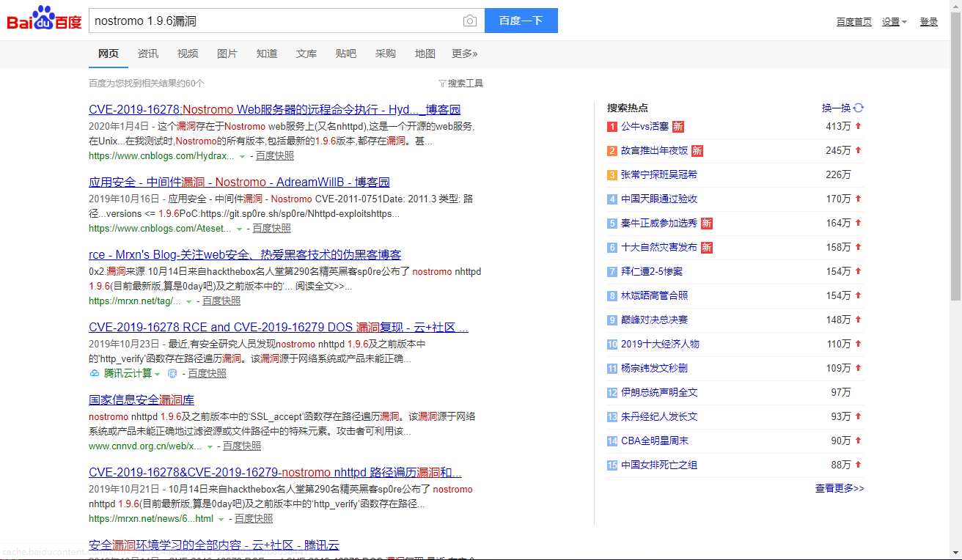
Task: Open result rce - Mrxn's Blog
Action: 245,255
